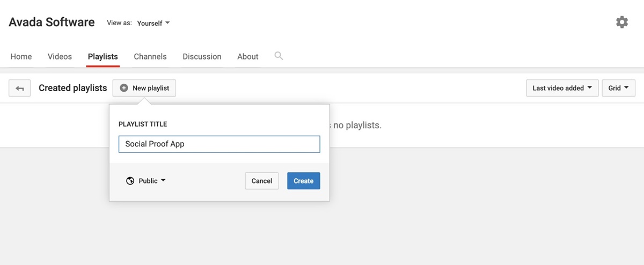Switch to the Discussion tab
The height and width of the screenshot is (265, 644).
pyautogui.click(x=202, y=56)
